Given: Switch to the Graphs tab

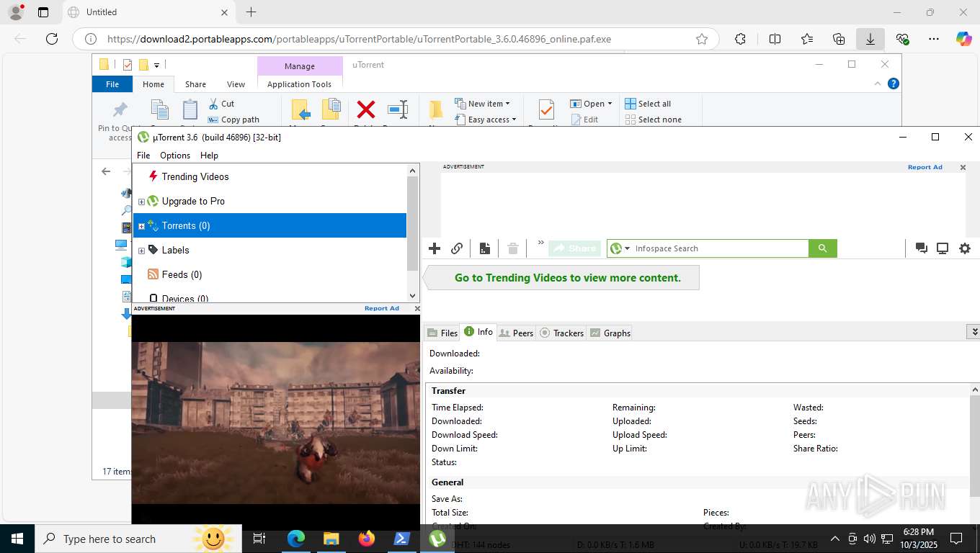Looking at the screenshot, I should [x=610, y=333].
